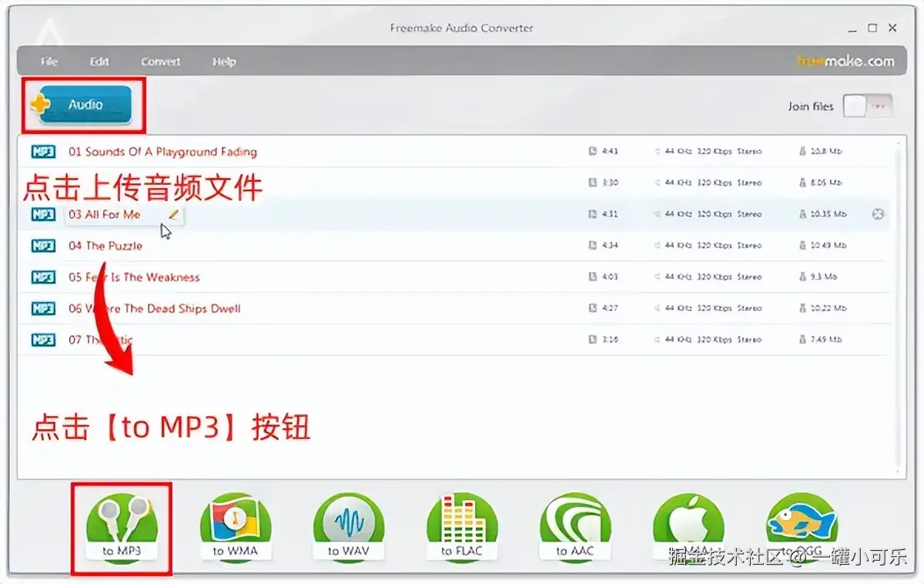The width and height of the screenshot is (924, 584).
Task: Open 44 KHz 320 Kbps Stereo on 4:27 row
Action: (x=713, y=308)
